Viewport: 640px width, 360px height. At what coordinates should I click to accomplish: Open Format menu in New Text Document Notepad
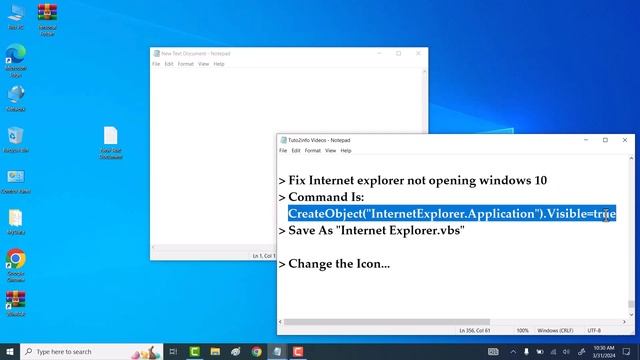(186, 64)
